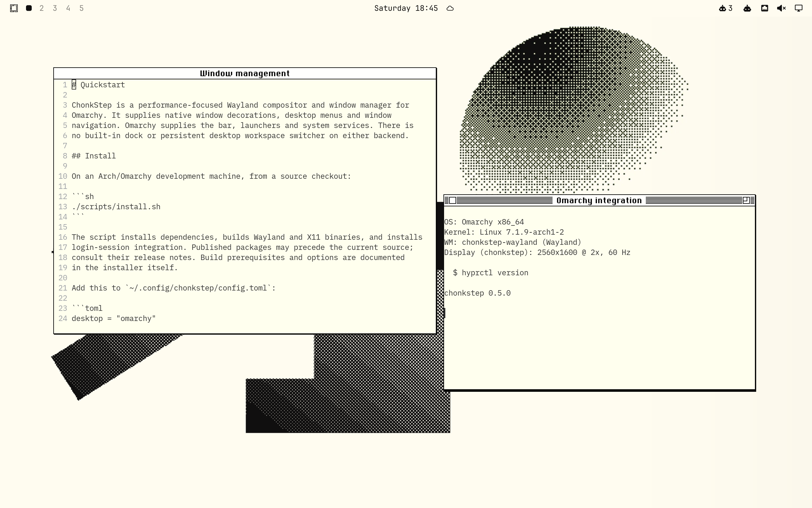Click the smiling robot tray icon
Viewport: 812px width, 508px height.
click(747, 8)
